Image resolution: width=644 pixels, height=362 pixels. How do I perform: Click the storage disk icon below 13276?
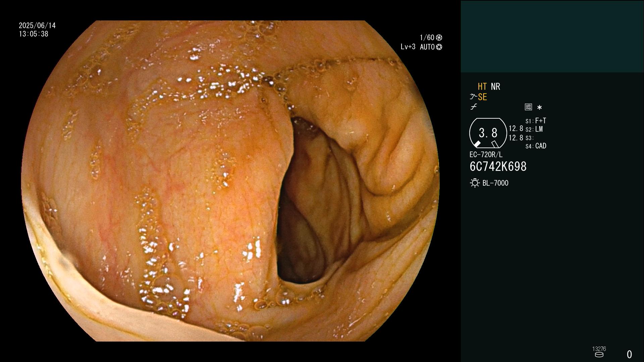click(599, 355)
